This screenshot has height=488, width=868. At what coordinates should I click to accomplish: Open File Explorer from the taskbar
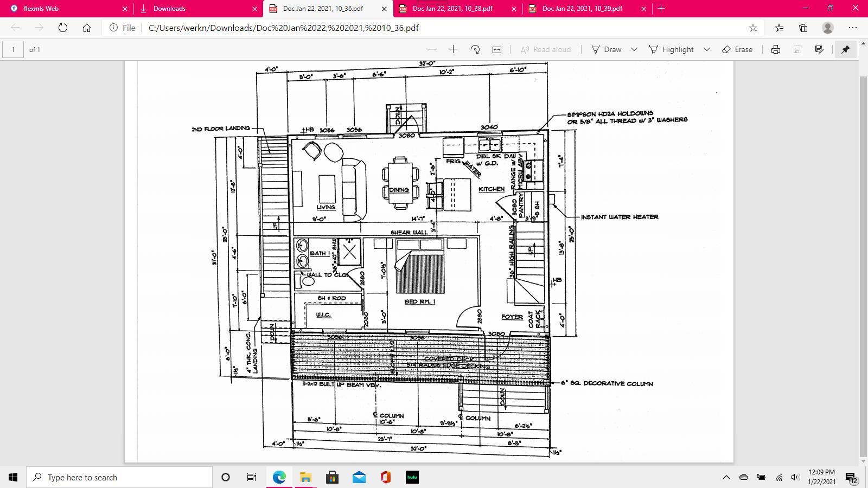[x=305, y=477]
